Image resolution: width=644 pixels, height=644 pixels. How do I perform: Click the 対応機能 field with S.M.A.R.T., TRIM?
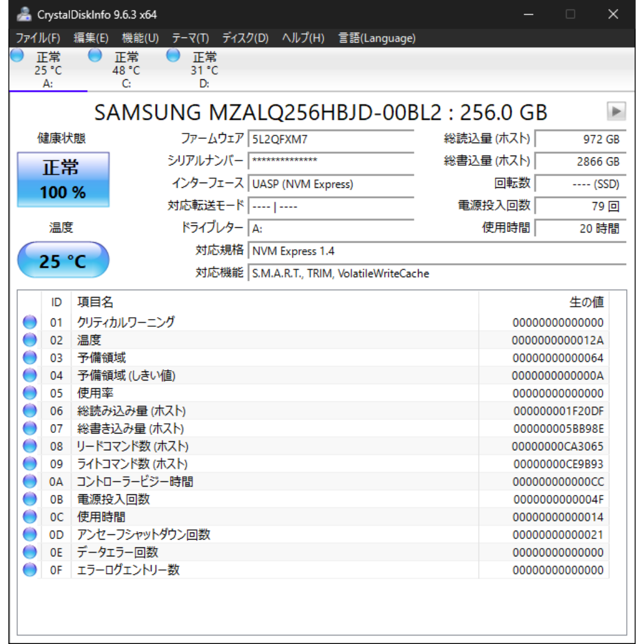pos(437,273)
